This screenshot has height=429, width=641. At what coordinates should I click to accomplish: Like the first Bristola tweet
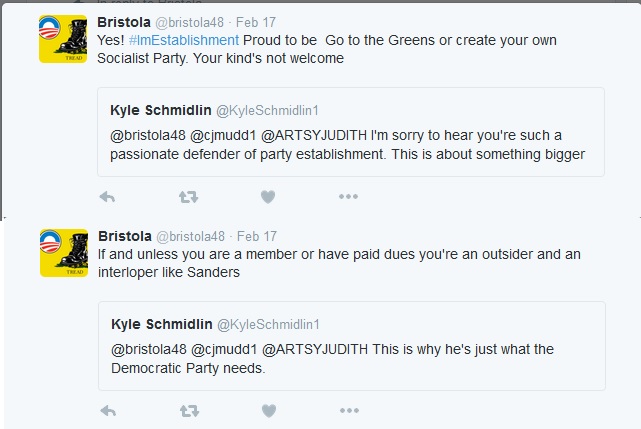(x=267, y=197)
